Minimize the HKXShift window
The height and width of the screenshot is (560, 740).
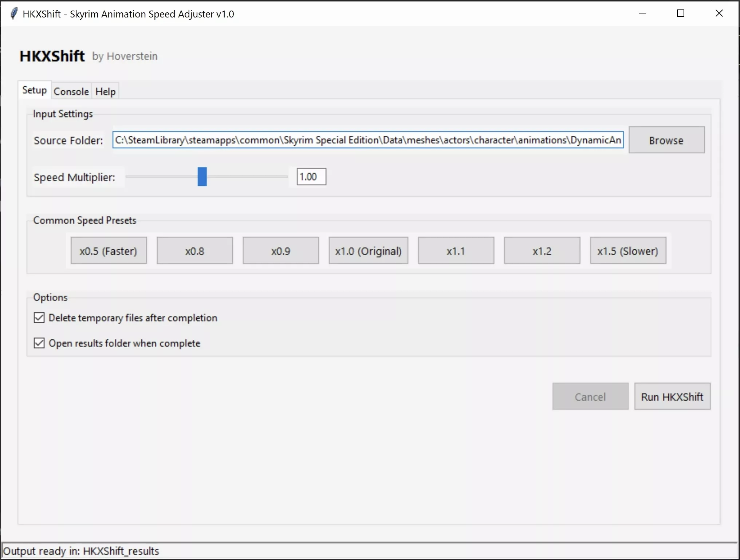pos(642,13)
